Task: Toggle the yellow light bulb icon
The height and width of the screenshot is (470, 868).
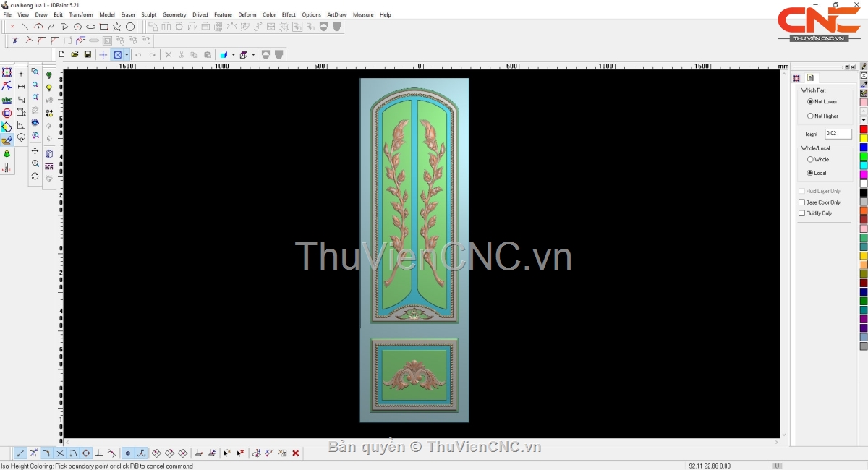Action: (x=49, y=87)
